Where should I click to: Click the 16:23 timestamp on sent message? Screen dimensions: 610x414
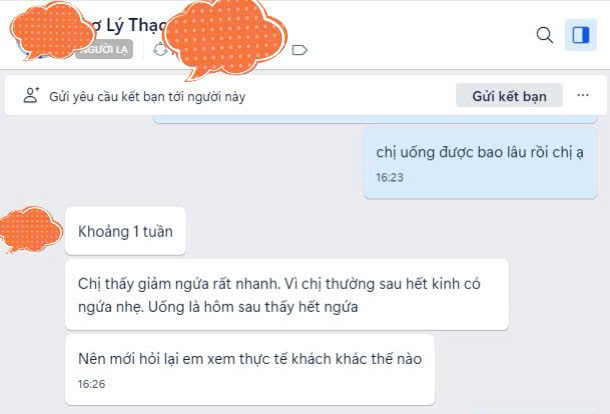(389, 177)
